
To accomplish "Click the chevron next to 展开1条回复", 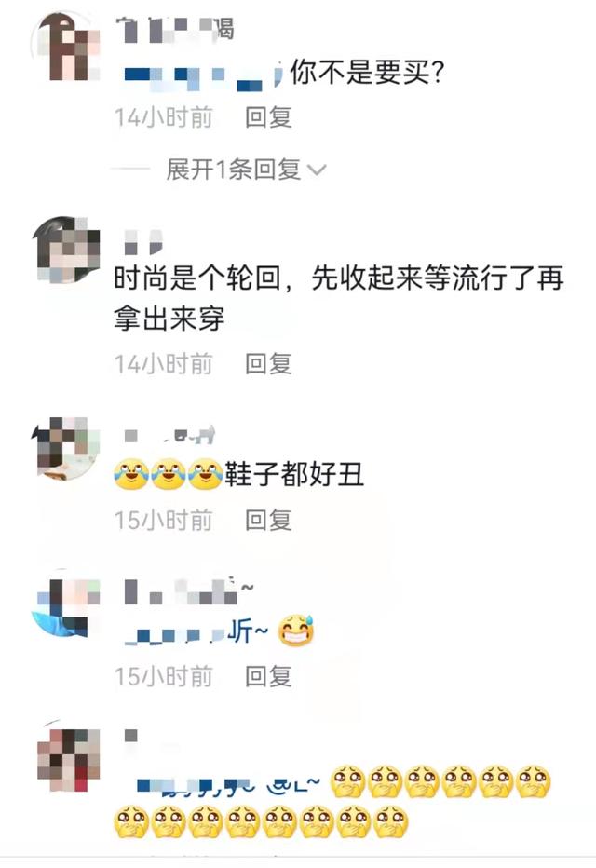I will 317,170.
